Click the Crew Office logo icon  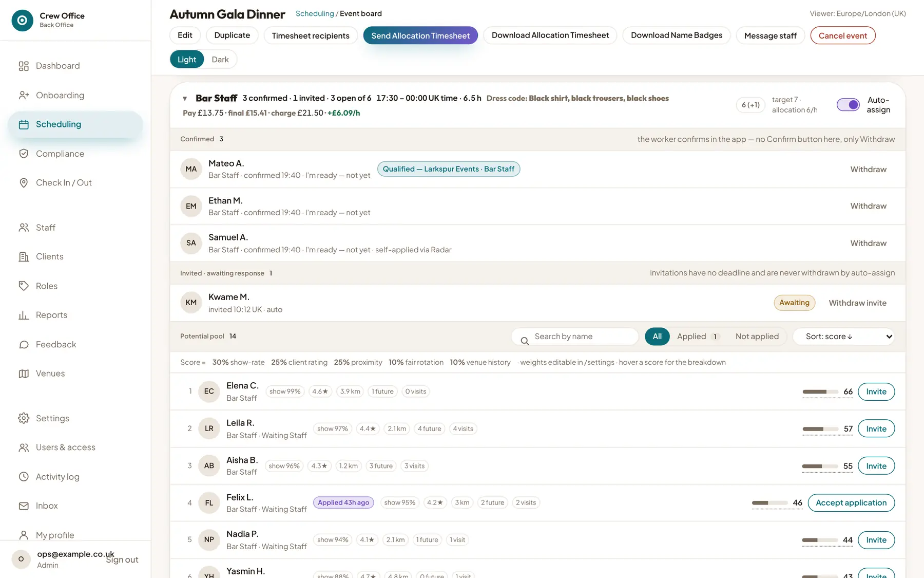pyautogui.click(x=22, y=21)
